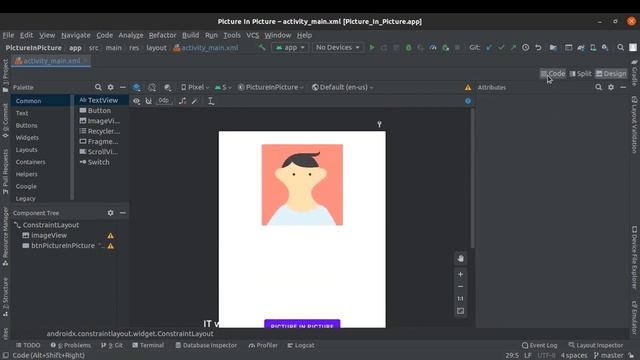Screen dimensions: 640x360
Task: Switch editor to Split view
Action: (580, 74)
